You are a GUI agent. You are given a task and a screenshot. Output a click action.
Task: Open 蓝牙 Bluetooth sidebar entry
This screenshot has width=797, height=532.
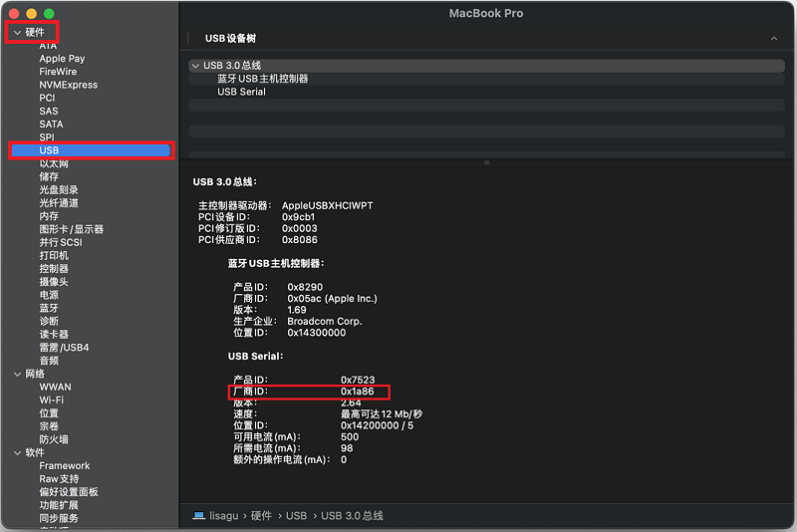(x=49, y=309)
